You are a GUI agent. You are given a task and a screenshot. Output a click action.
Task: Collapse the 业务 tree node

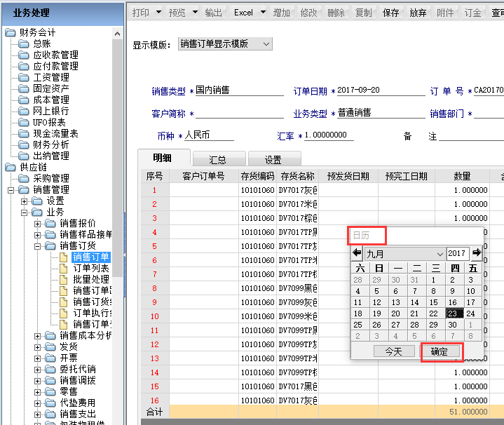(24, 212)
